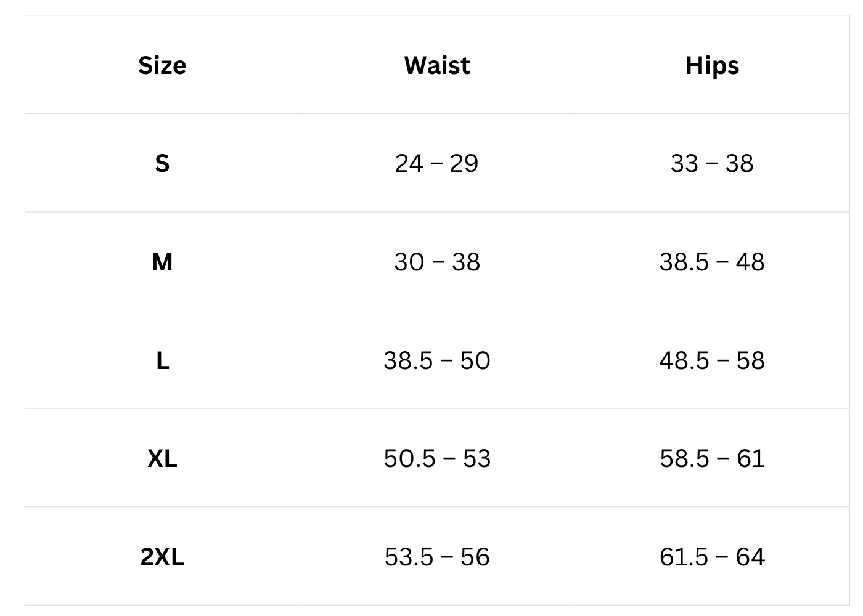This screenshot has height=616, width=863.
Task: Click hips range 61.5 – 64
Action: point(712,557)
